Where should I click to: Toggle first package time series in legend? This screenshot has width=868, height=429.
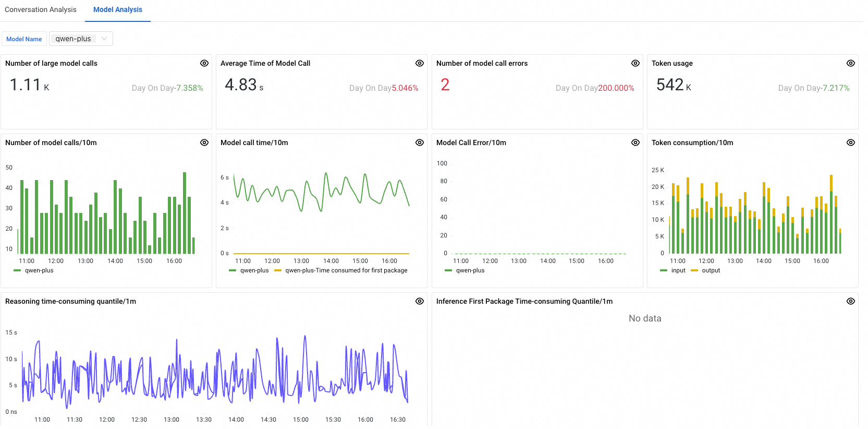pos(346,270)
